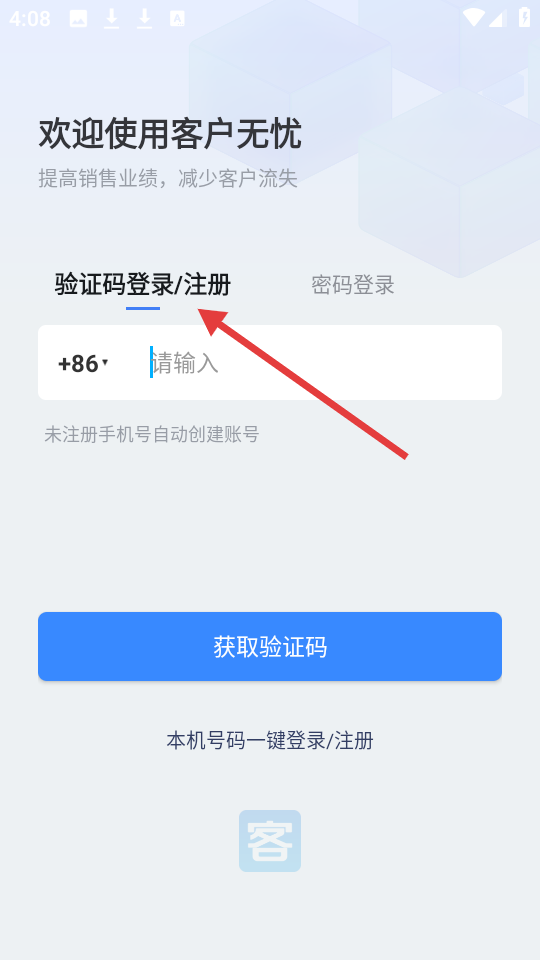Tap the 4:08 clock in status bar

point(29,19)
